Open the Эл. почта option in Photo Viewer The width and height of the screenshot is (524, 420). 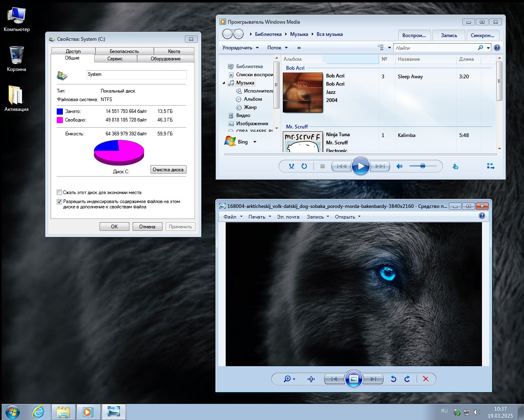pos(288,217)
